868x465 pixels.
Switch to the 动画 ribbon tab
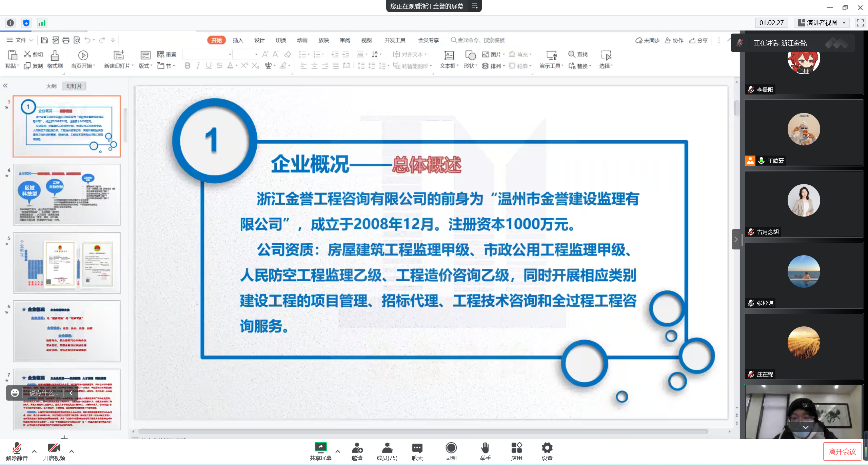[x=302, y=40]
